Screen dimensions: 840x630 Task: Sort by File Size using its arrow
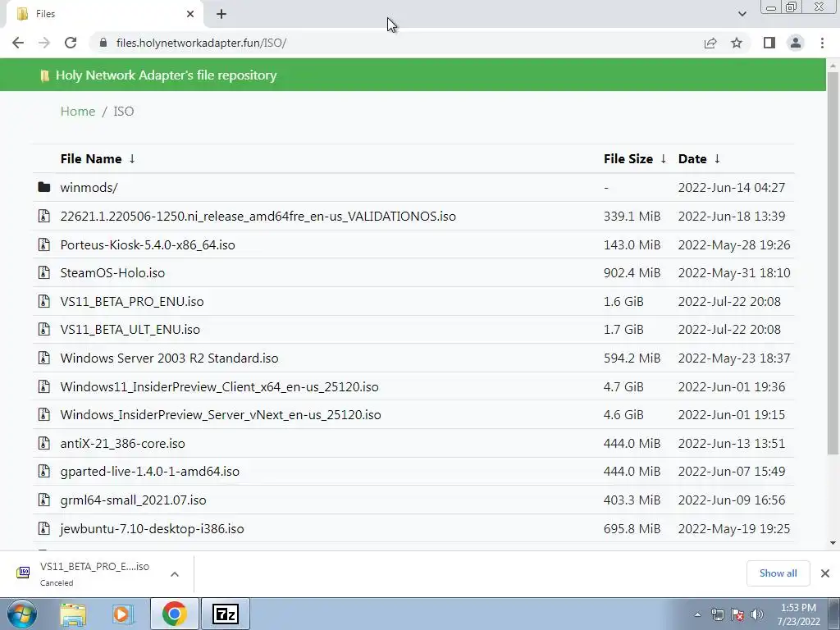pos(663,158)
